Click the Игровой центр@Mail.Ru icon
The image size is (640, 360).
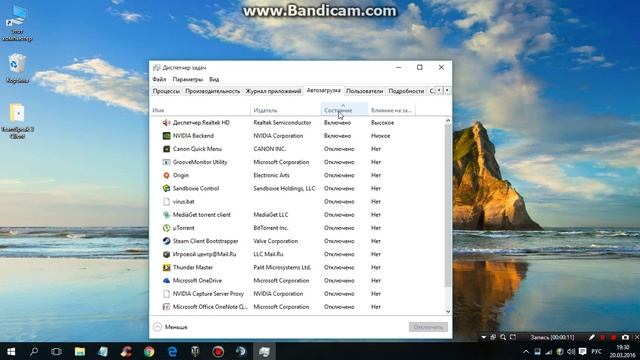pos(166,254)
